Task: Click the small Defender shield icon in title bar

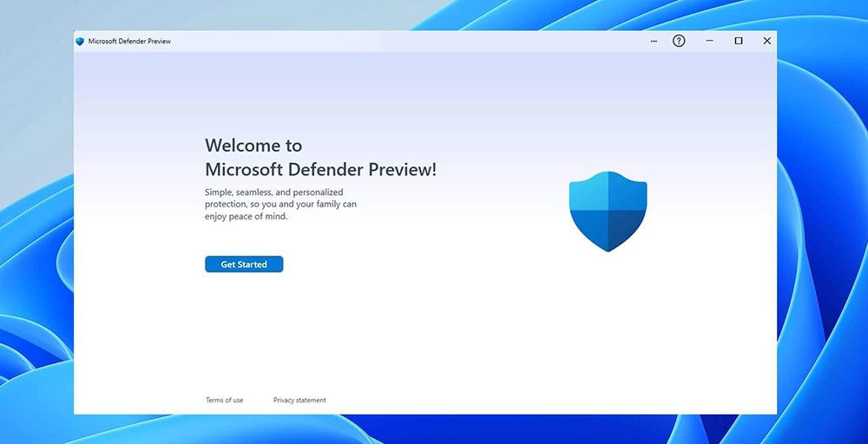Action: (x=80, y=42)
